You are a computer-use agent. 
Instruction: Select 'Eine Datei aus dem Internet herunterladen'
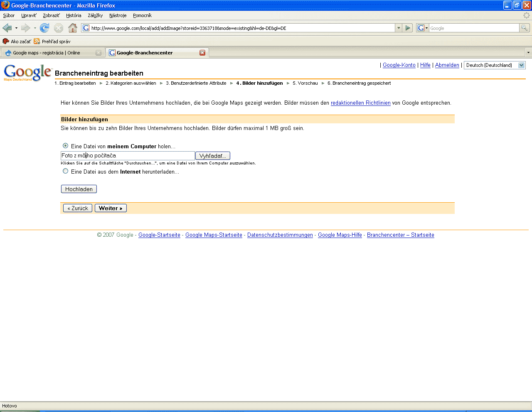pyautogui.click(x=65, y=171)
